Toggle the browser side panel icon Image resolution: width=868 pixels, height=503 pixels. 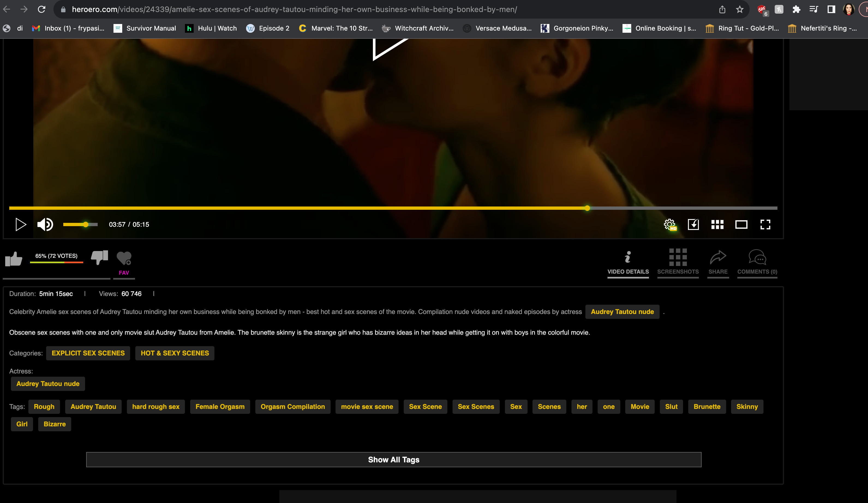click(x=831, y=10)
